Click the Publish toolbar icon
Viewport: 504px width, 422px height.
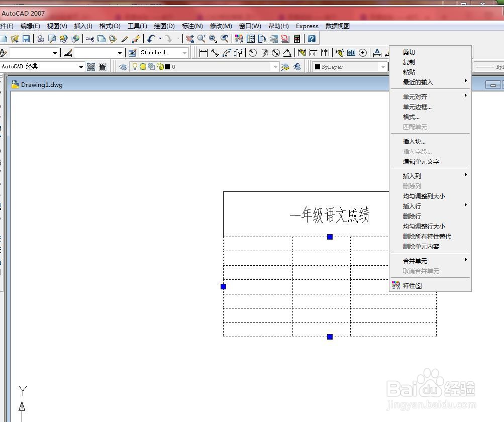(64, 39)
